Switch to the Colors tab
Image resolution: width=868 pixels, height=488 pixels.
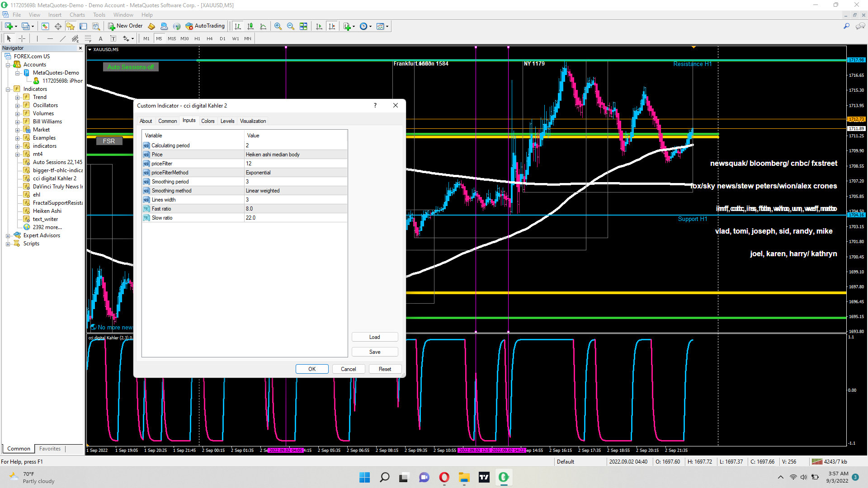(x=208, y=121)
